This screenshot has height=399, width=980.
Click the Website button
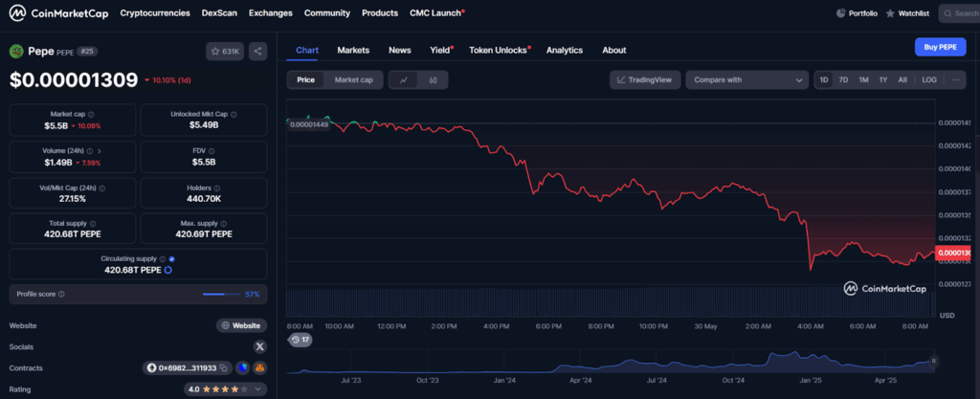coord(241,325)
